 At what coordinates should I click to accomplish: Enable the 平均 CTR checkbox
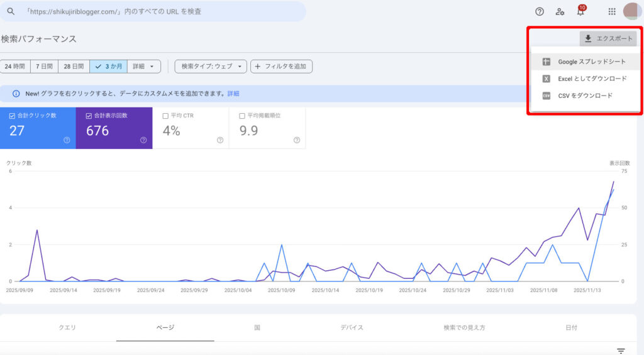[x=165, y=116]
